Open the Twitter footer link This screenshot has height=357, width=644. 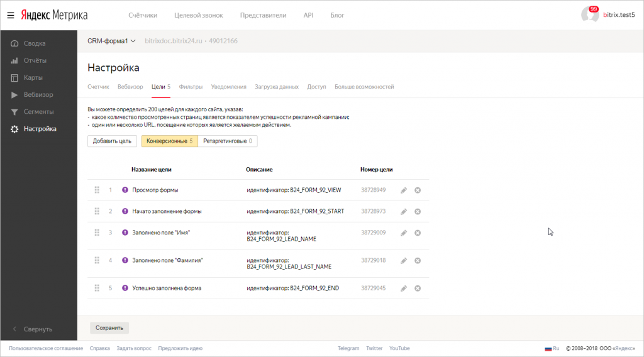374,348
